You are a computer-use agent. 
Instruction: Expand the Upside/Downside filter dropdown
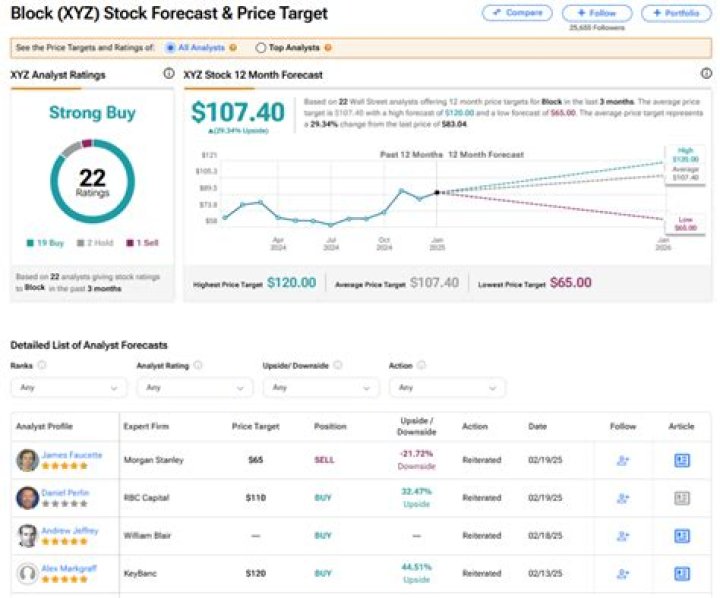[320, 387]
